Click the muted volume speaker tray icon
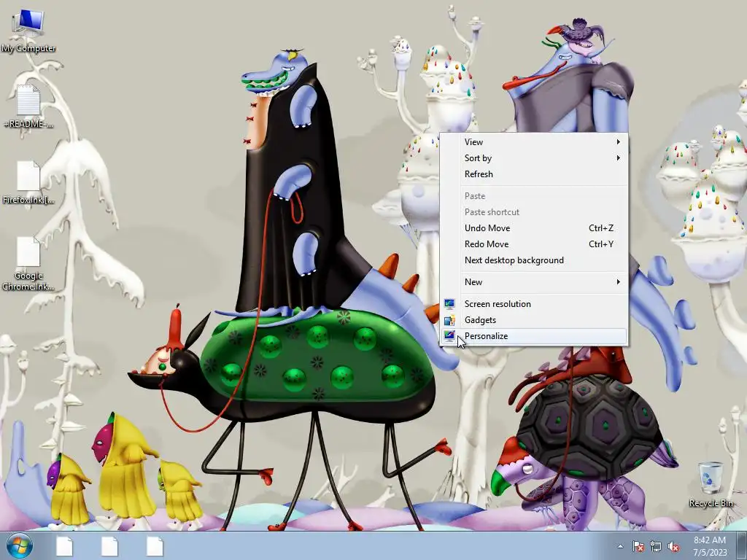Image resolution: width=747 pixels, height=560 pixels. click(x=673, y=547)
